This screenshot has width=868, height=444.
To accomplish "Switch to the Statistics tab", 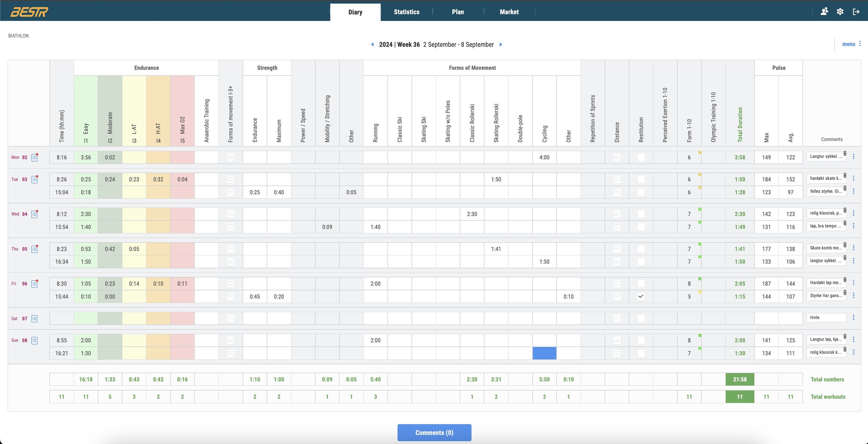I will [x=406, y=11].
